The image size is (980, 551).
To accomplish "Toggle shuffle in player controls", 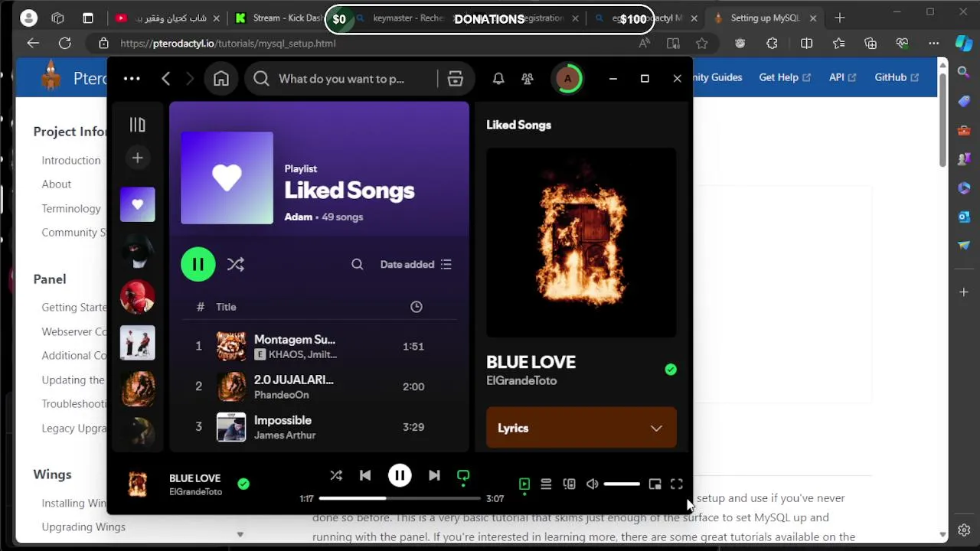I will coord(336,475).
